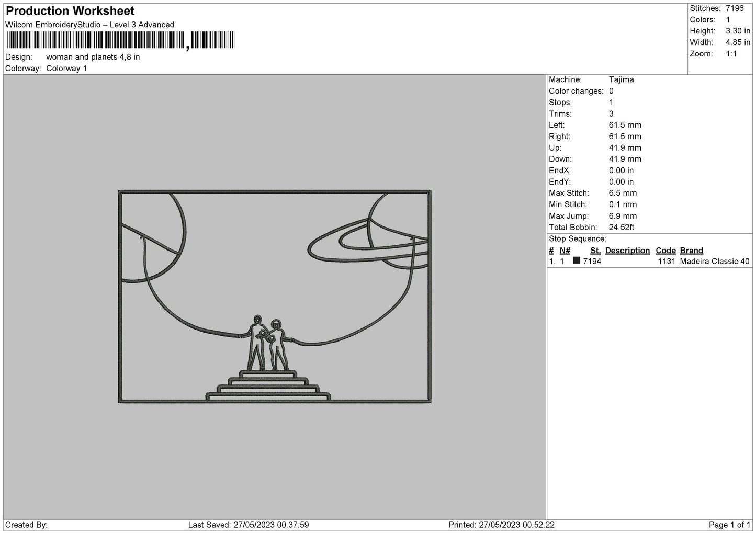Click the Width value 4.85 in
Viewport: 756px width, 534px height.
coord(738,42)
